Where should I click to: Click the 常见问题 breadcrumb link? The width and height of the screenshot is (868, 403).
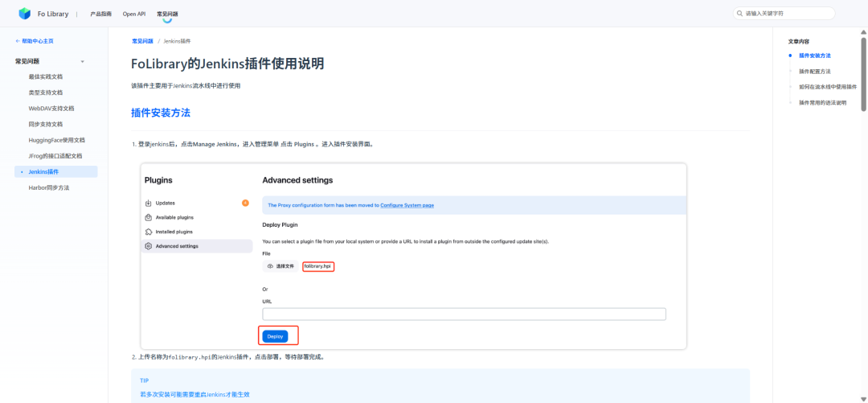pyautogui.click(x=142, y=41)
